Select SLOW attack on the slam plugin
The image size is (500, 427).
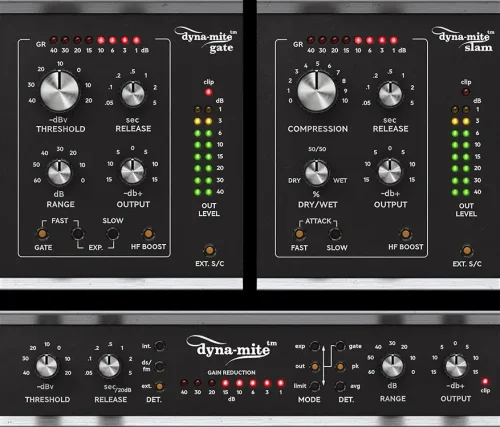[335, 234]
